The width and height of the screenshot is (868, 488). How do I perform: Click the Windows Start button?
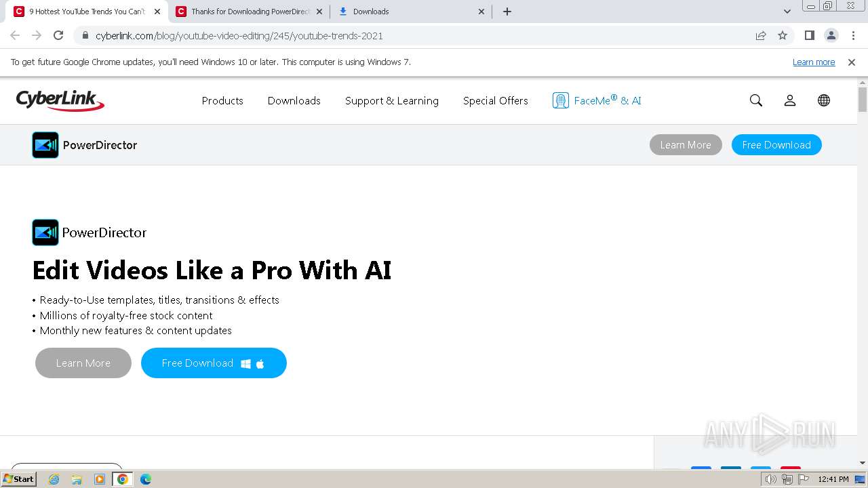(x=19, y=479)
